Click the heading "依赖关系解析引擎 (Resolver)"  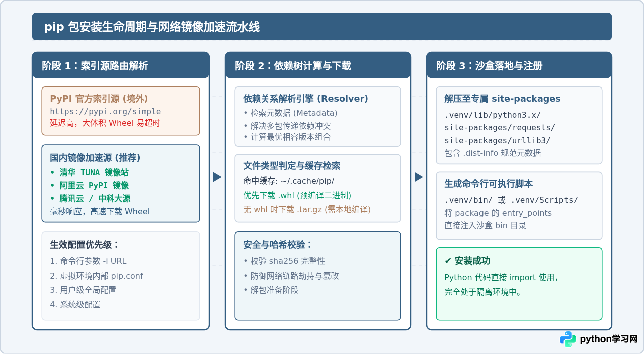click(305, 99)
